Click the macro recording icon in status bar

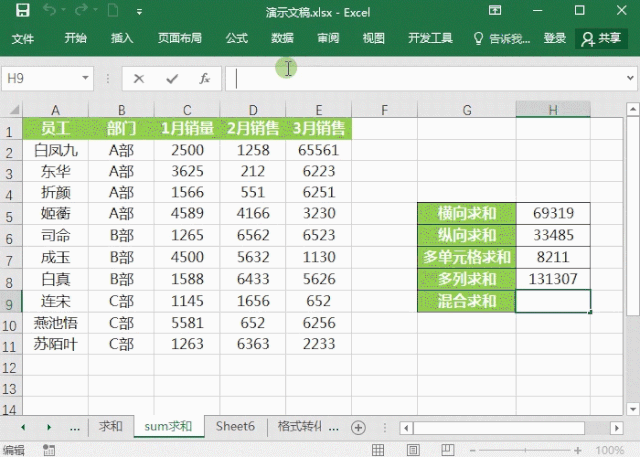click(x=49, y=450)
